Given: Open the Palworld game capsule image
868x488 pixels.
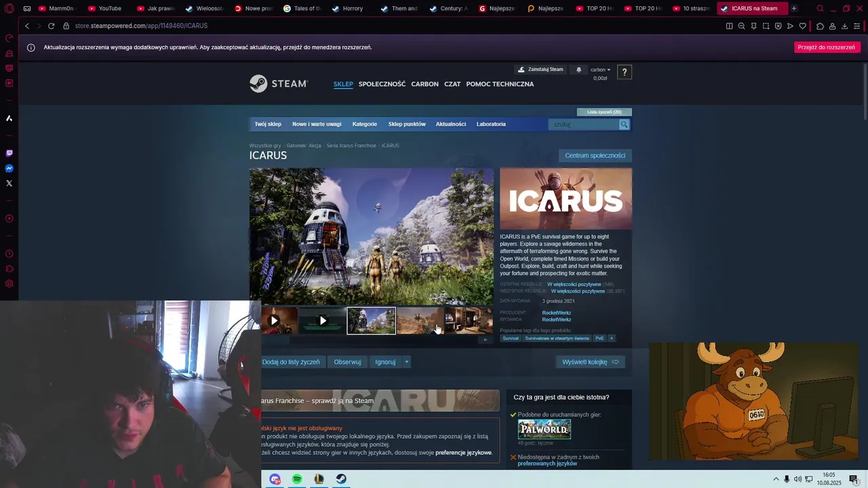Looking at the screenshot, I should (x=545, y=429).
